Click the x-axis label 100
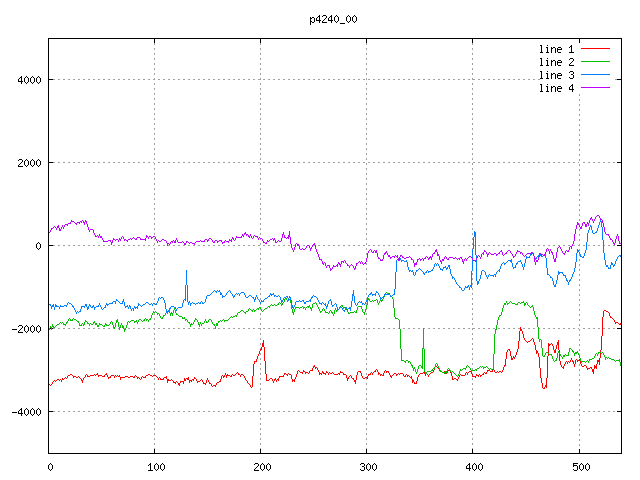This screenshot has height=480, width=640. tap(156, 467)
